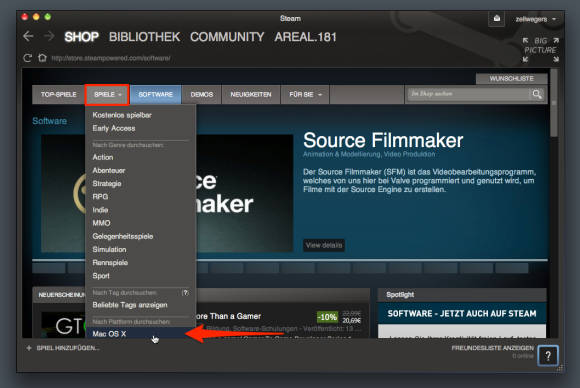
Task: Click the Wunschliste button
Action: coord(512,78)
